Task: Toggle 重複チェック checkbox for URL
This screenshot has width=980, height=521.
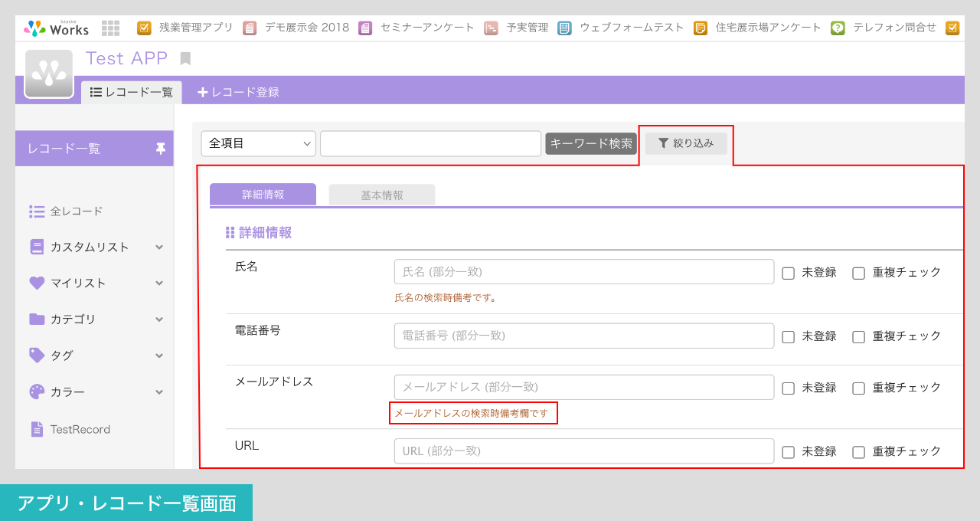Action: pos(858,452)
